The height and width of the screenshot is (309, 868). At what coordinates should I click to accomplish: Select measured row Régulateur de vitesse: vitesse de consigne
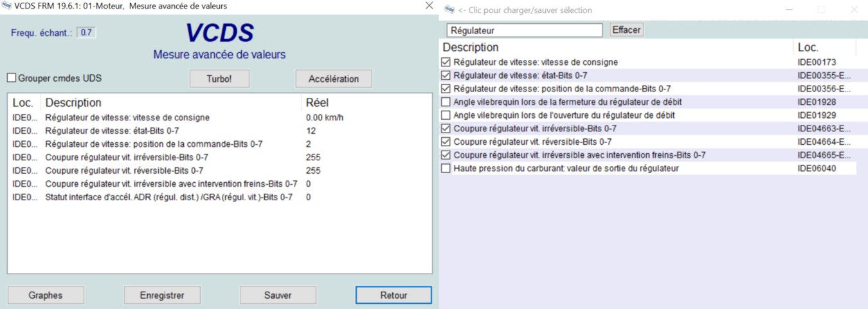tap(219, 117)
